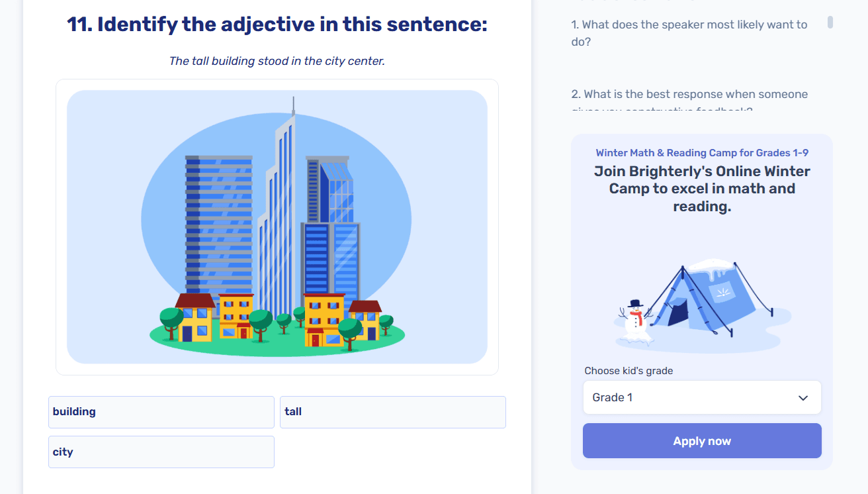The height and width of the screenshot is (494, 868).
Task: Click the "Choose kid's grade" label
Action: point(629,371)
